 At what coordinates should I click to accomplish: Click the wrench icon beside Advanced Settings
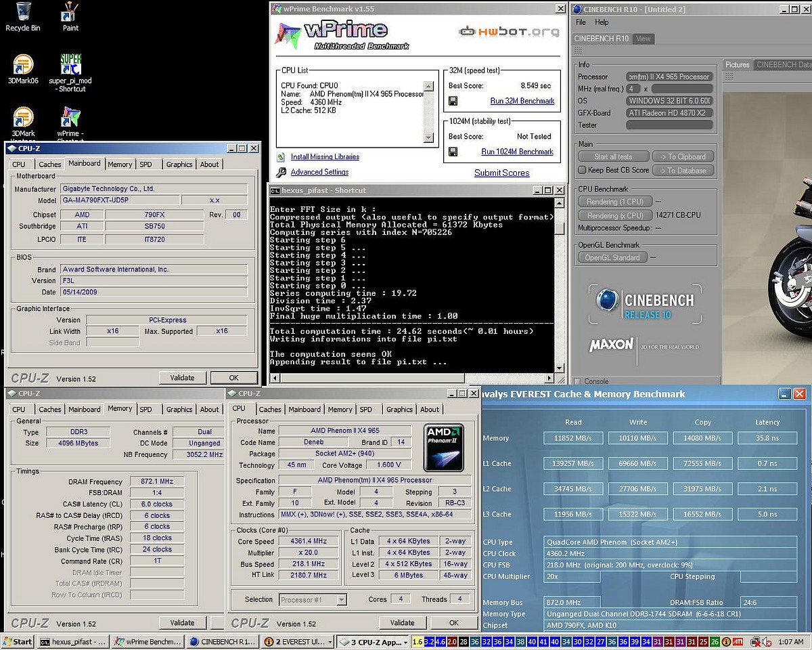281,172
